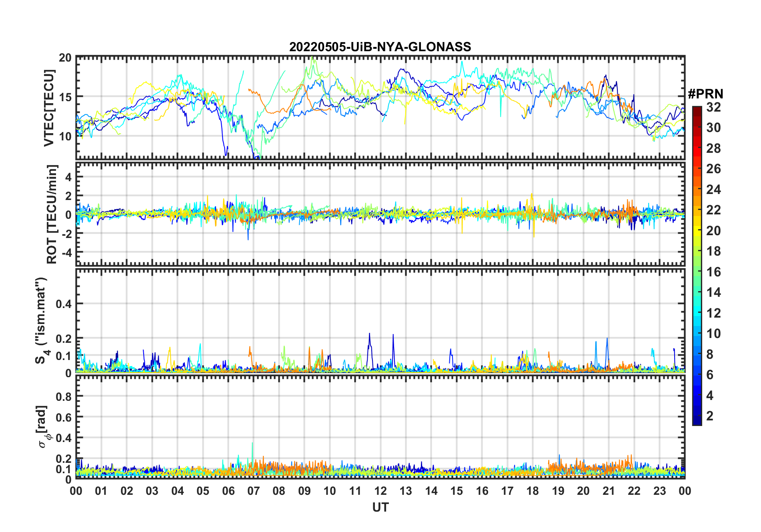
Task: Click inside the ROT plot panel
Action: (x=380, y=214)
